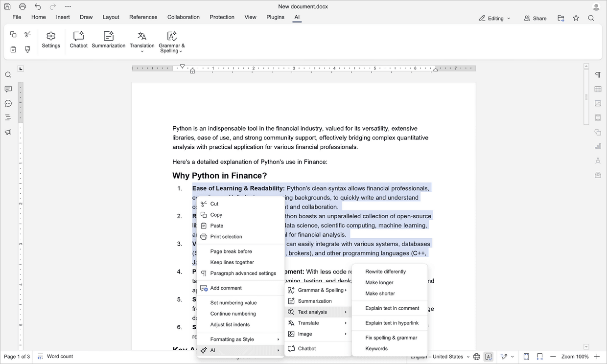Viewport: 607px width, 364px height.
Task: Open AI Settings in the ribbon
Action: coord(51,40)
